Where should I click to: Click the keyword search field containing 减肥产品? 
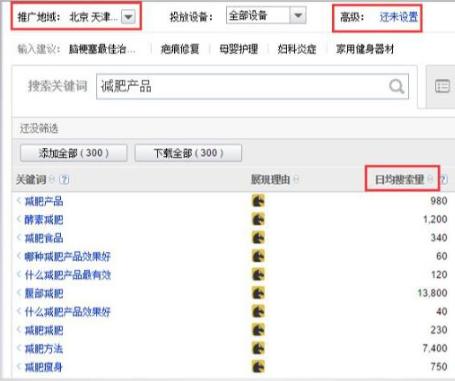click(x=252, y=87)
